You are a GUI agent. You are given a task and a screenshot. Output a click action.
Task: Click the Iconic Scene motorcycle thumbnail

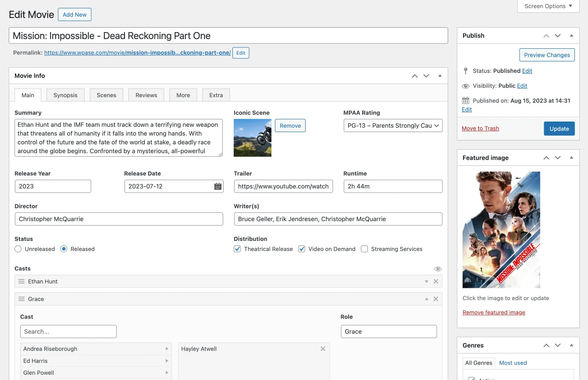tap(253, 138)
